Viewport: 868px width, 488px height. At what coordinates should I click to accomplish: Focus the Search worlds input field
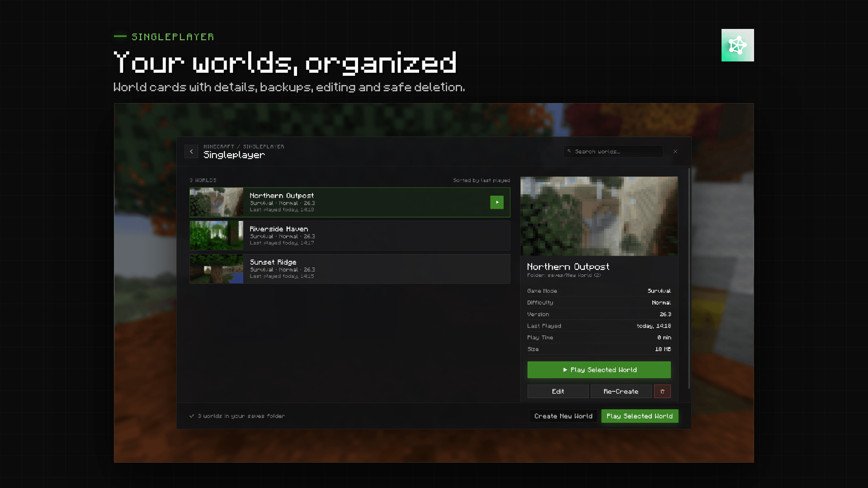coord(613,151)
